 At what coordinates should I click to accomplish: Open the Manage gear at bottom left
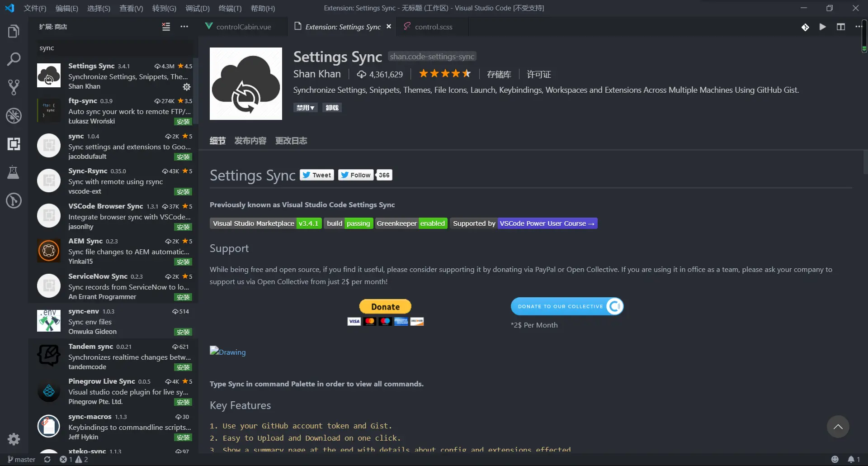pyautogui.click(x=14, y=439)
